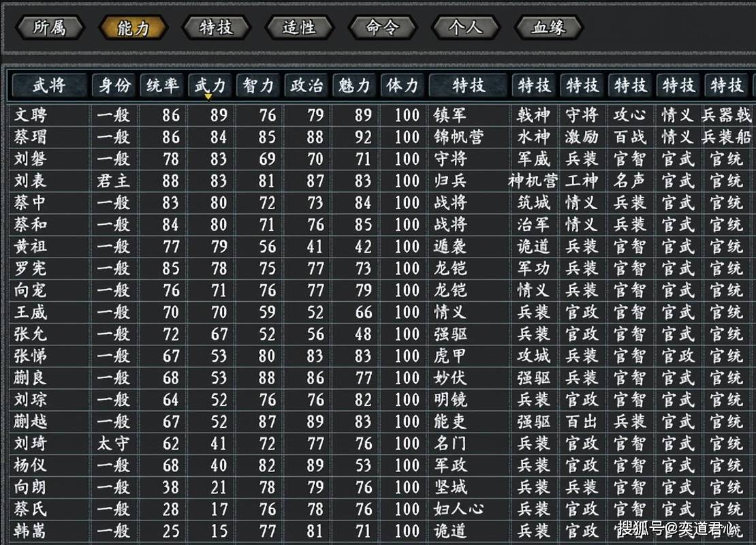The image size is (756, 545).
Task: Click 百出 skill in 蒯越 row
Action: pos(582,422)
